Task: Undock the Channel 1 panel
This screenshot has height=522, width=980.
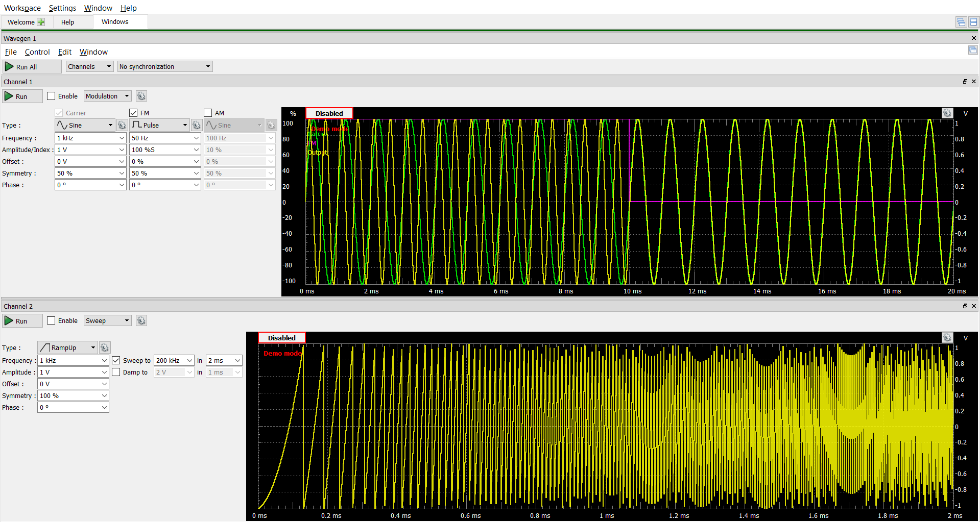Action: point(965,82)
